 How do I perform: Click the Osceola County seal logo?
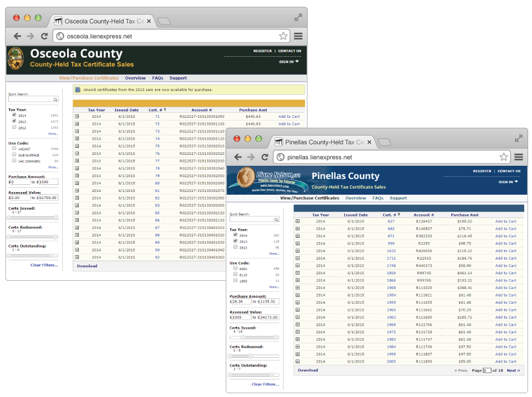click(16, 59)
